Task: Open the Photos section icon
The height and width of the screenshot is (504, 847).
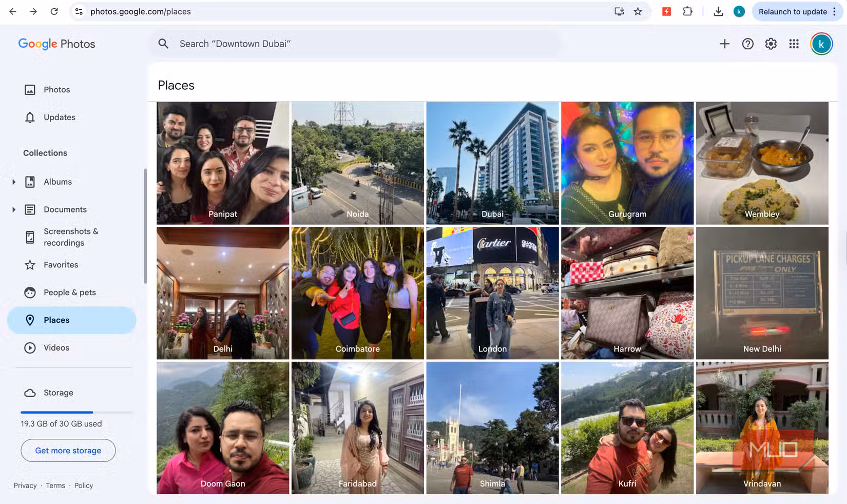Action: tap(30, 89)
